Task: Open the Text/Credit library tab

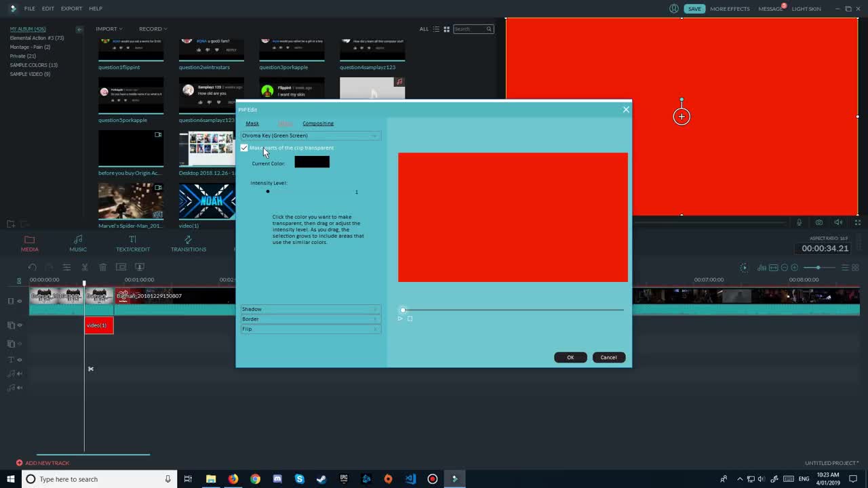Action: pos(133,244)
